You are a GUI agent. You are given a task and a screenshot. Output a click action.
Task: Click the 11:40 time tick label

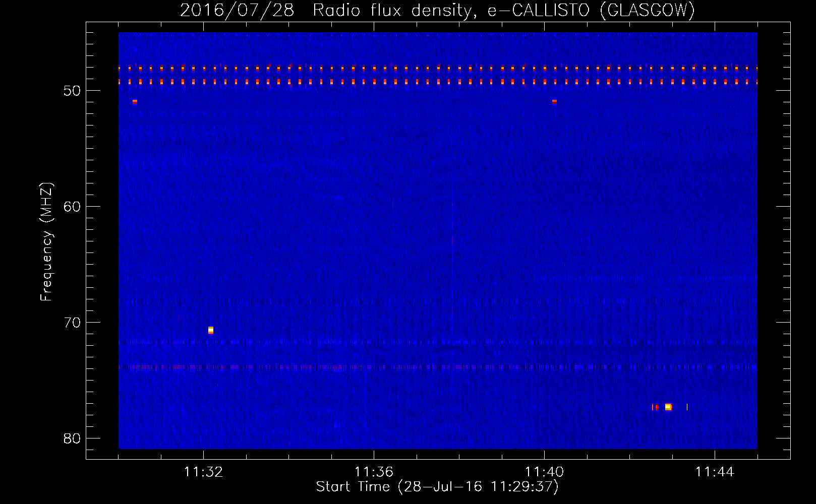coord(544,472)
